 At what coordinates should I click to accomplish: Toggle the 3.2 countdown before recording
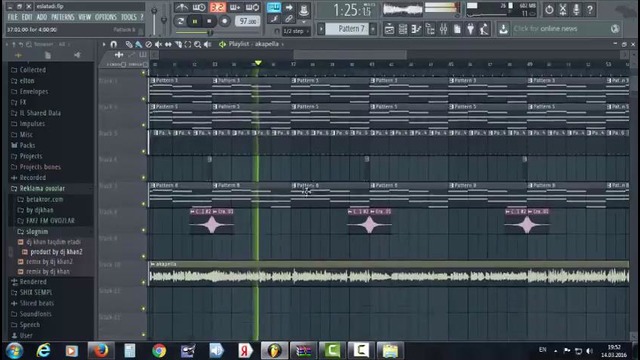(218, 7)
